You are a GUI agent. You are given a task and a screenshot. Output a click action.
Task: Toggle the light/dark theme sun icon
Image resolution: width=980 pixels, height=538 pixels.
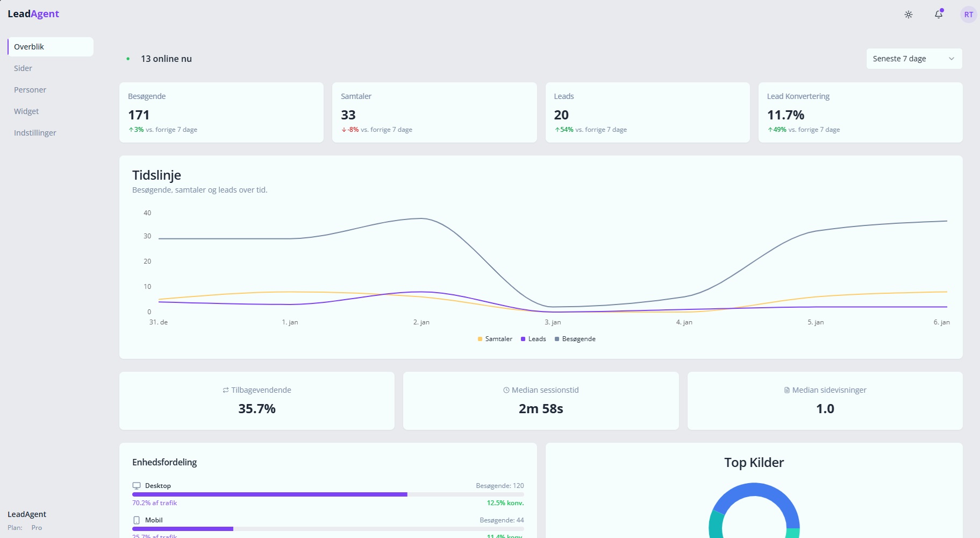908,15
